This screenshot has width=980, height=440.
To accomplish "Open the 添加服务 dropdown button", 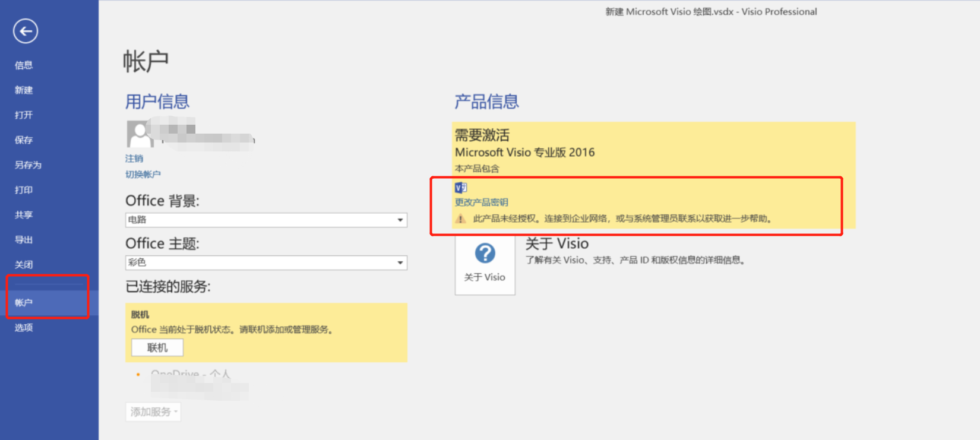I will coord(153,411).
